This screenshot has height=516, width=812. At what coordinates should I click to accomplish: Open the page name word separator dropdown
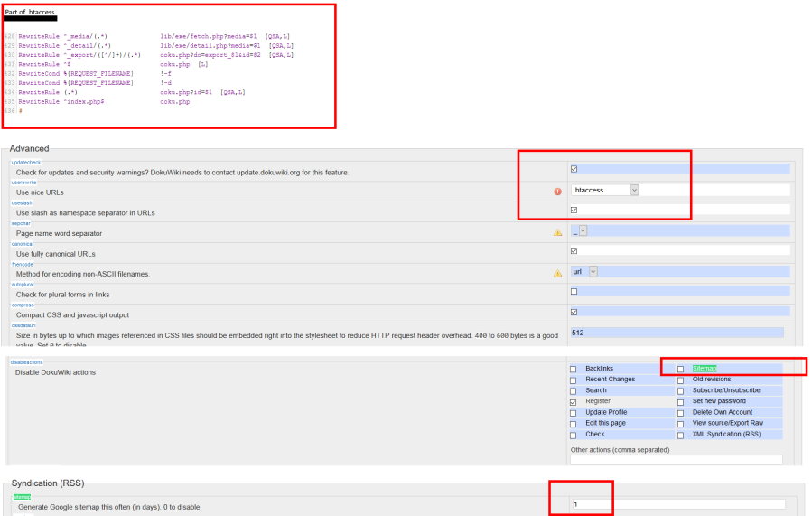click(x=579, y=230)
